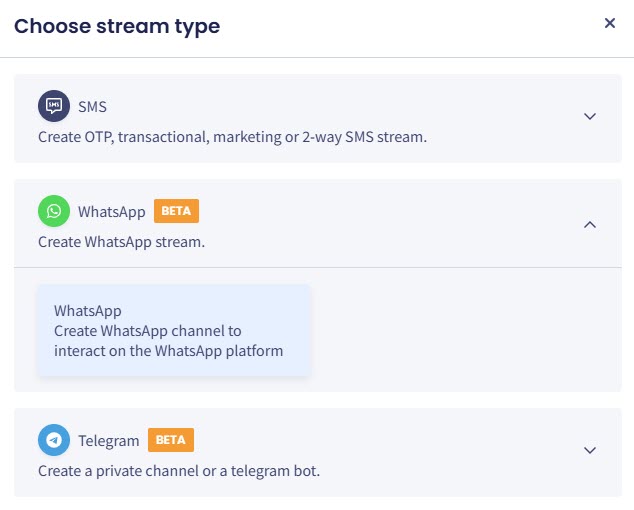Click the BETA badge next to WhatsApp
This screenshot has height=510, width=634.
[x=176, y=211]
